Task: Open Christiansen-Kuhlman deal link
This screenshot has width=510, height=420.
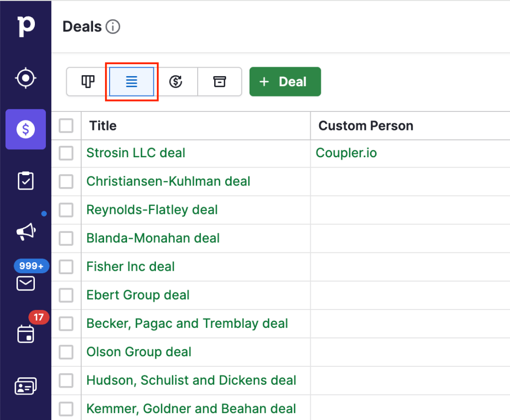Action: pyautogui.click(x=168, y=182)
